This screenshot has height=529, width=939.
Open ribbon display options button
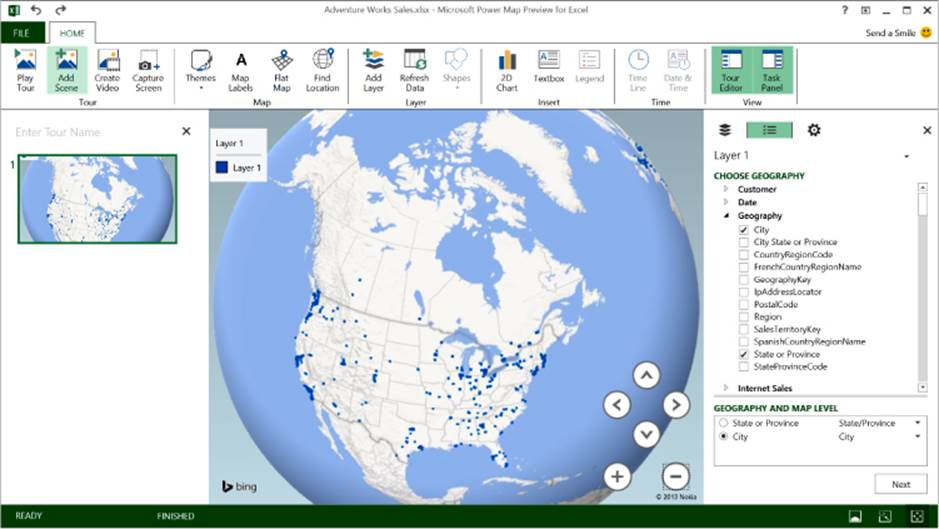[x=866, y=10]
